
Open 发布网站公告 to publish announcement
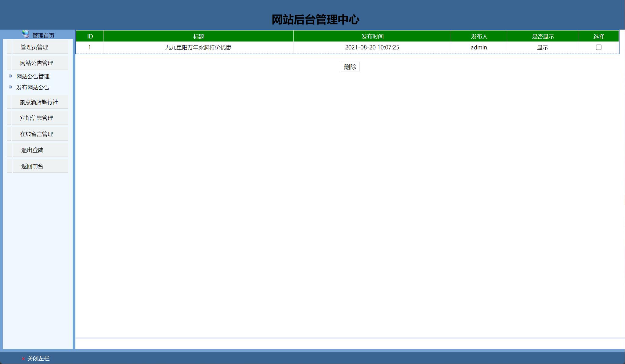tap(32, 87)
